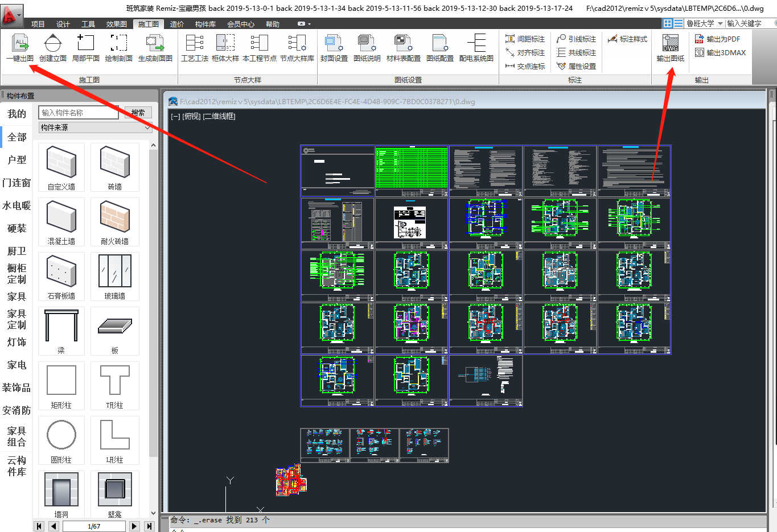The width and height of the screenshot is (777, 532).
Task: Open the 造价 ribbon tab
Action: 177,24
